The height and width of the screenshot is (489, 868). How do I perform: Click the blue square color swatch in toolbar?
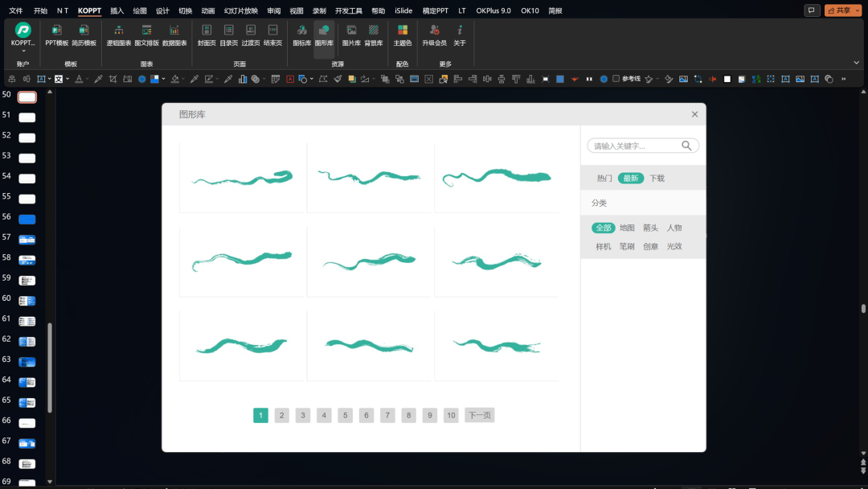[x=560, y=79]
